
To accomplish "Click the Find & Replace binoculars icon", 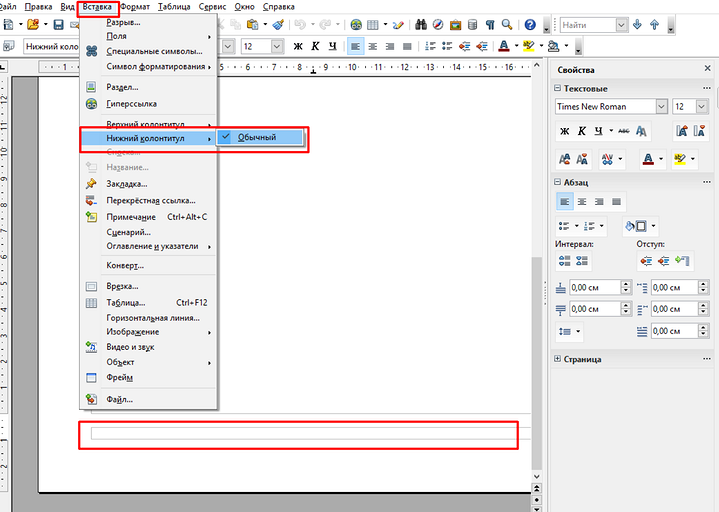I will point(421,24).
